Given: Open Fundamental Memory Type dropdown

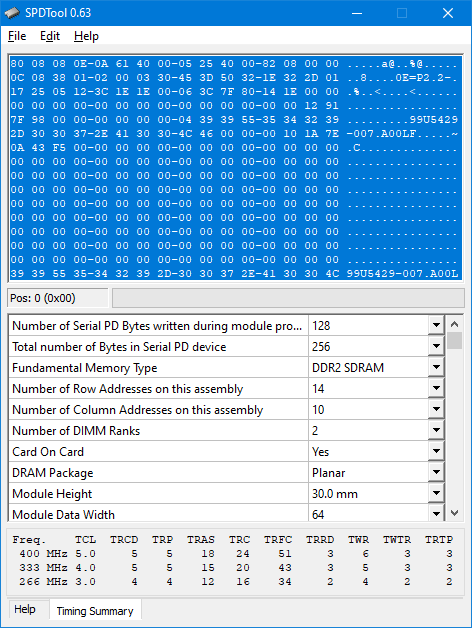Looking at the screenshot, I should click(x=436, y=367).
